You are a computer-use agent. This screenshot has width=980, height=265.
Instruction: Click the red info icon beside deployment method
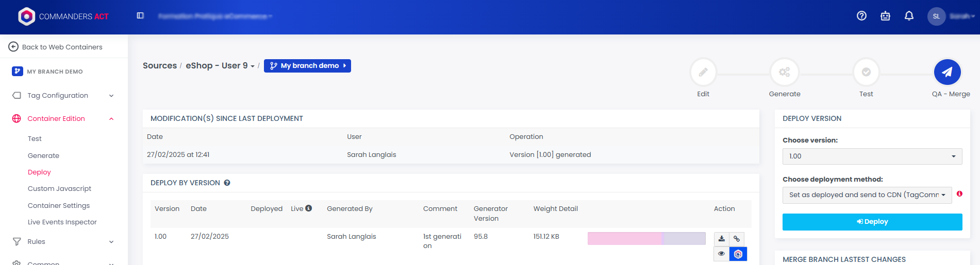[x=959, y=194]
